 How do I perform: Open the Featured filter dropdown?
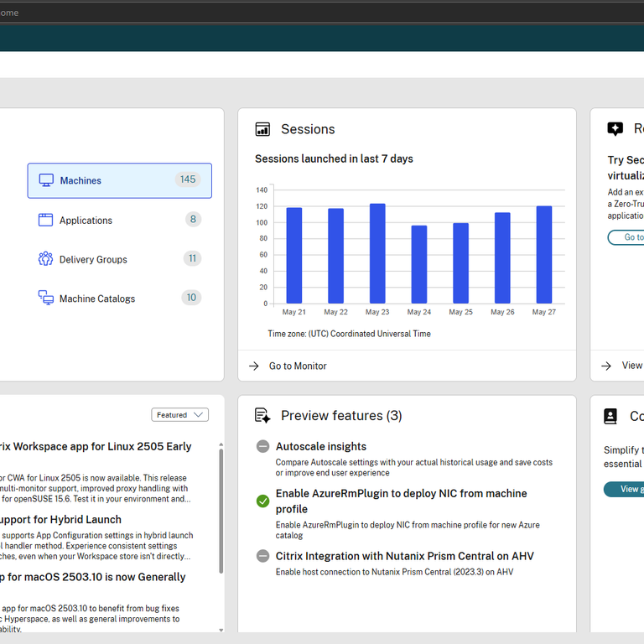click(x=180, y=415)
